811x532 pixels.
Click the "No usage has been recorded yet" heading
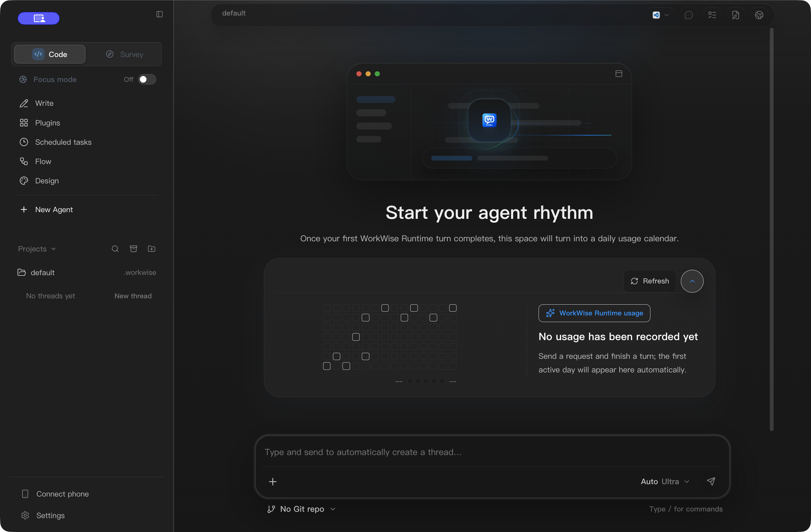(618, 337)
